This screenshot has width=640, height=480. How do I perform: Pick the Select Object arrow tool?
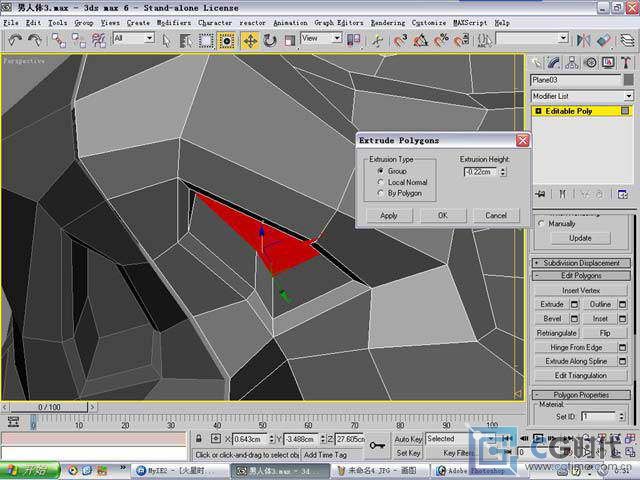(166, 40)
